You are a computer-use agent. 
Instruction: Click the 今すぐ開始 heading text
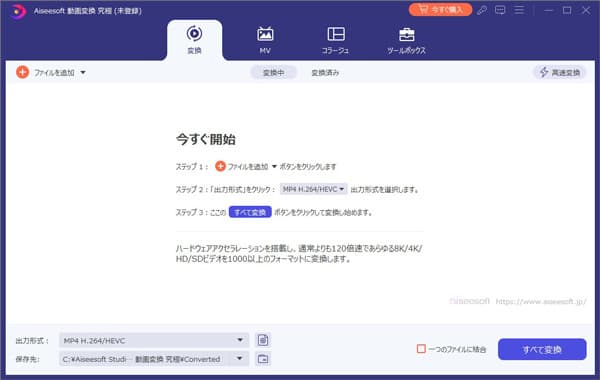click(206, 139)
